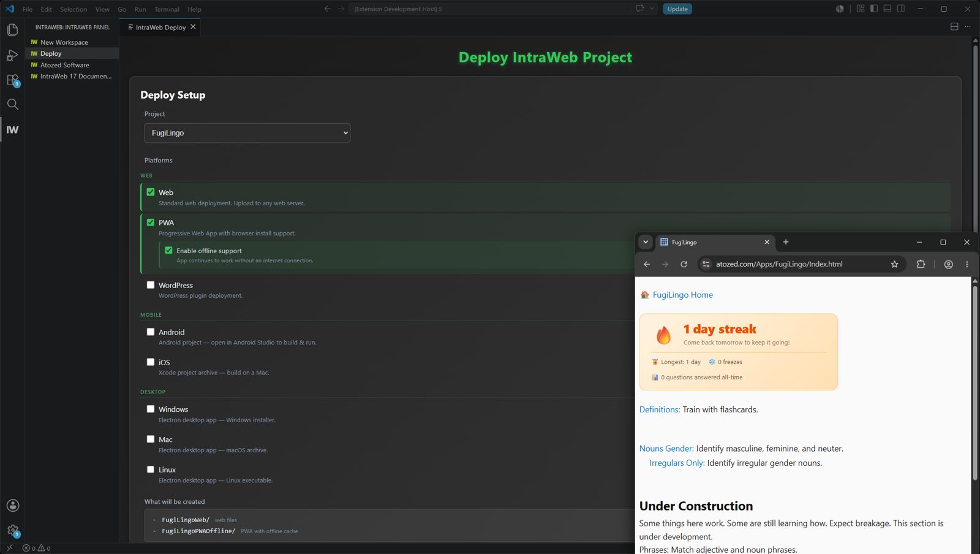Open a new browser tab
The width and height of the screenshot is (980, 554).
click(x=786, y=242)
